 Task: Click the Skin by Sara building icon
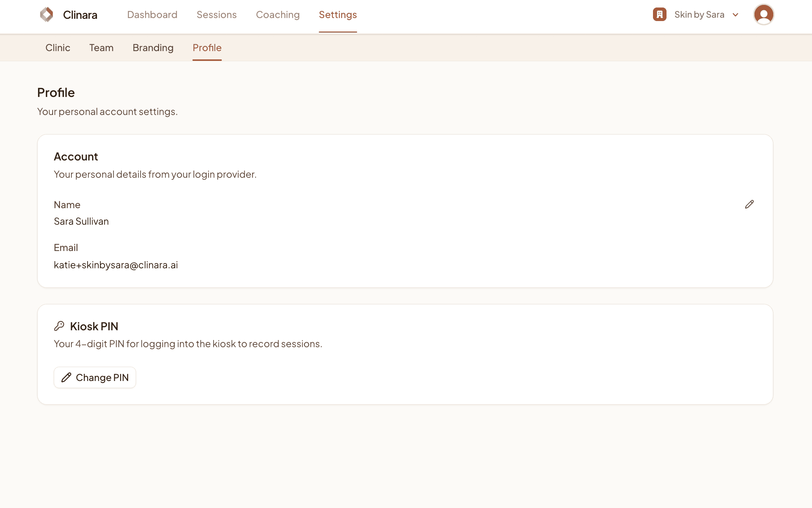(x=659, y=15)
